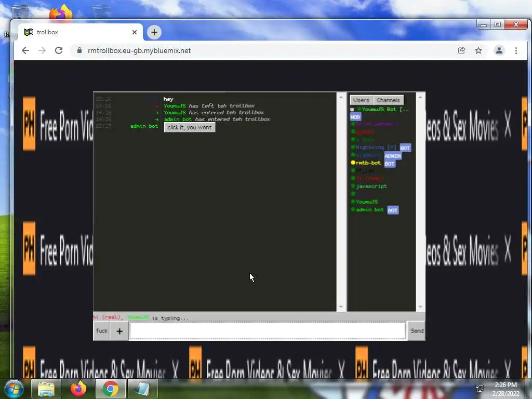
Task: Open the Windows Start menu
Action: tap(14, 389)
